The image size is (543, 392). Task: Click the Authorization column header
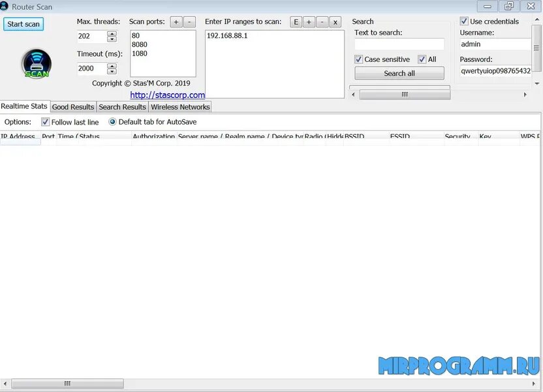click(x=154, y=135)
